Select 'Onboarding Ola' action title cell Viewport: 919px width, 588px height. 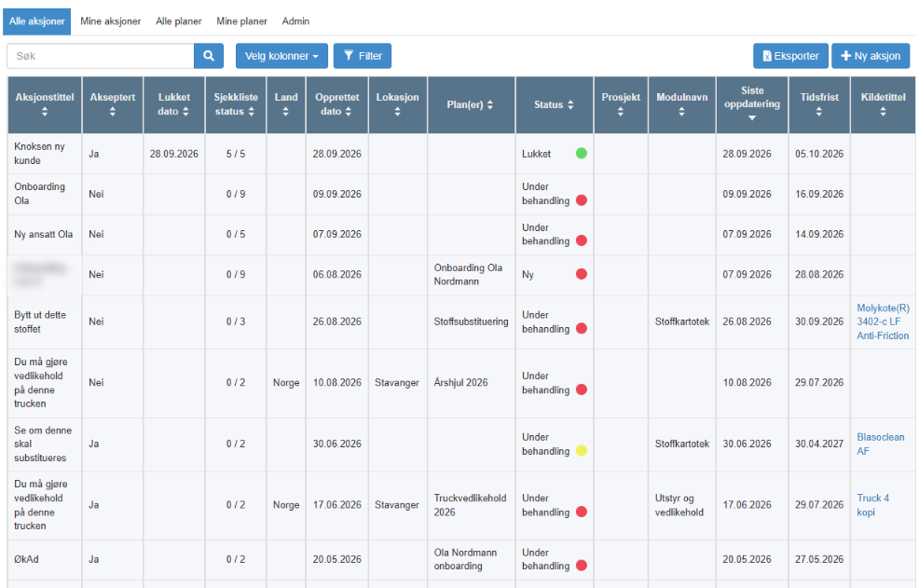click(39, 194)
